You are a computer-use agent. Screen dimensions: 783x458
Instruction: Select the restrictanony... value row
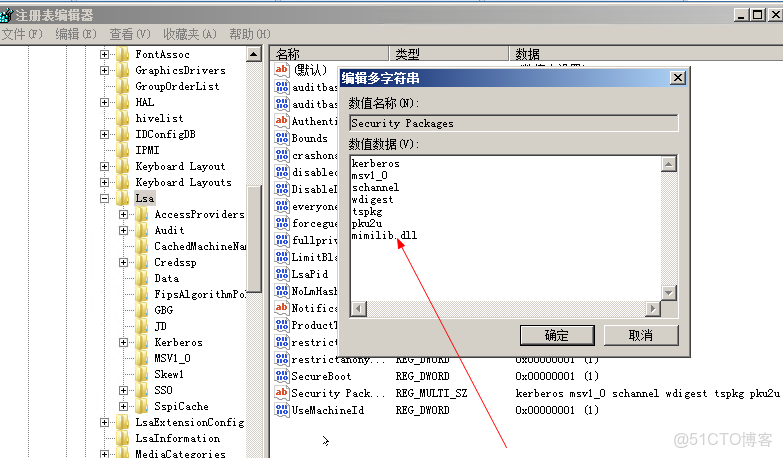tap(338, 359)
